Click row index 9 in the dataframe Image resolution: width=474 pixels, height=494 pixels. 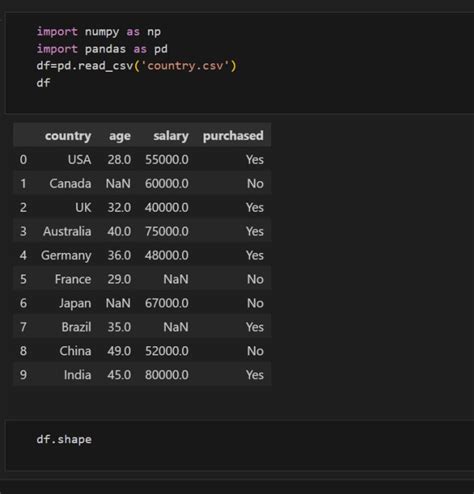coord(23,375)
